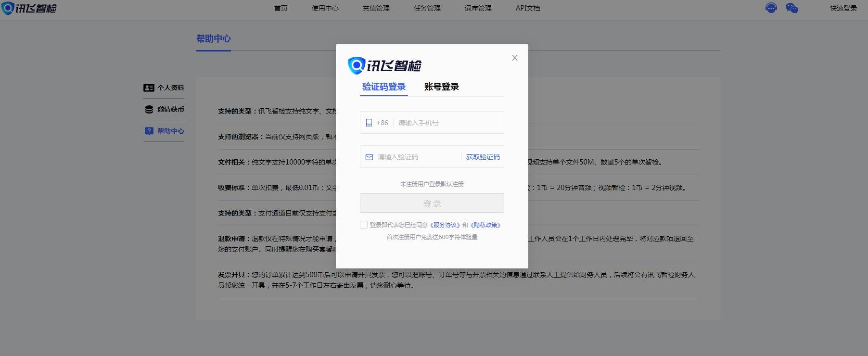Click the 登录 button
868x356 pixels.
(x=432, y=203)
